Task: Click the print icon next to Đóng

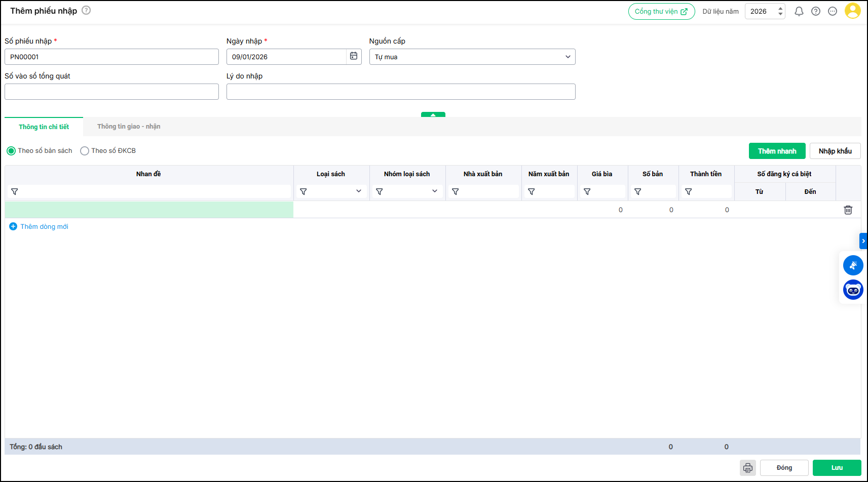Action: [x=747, y=468]
